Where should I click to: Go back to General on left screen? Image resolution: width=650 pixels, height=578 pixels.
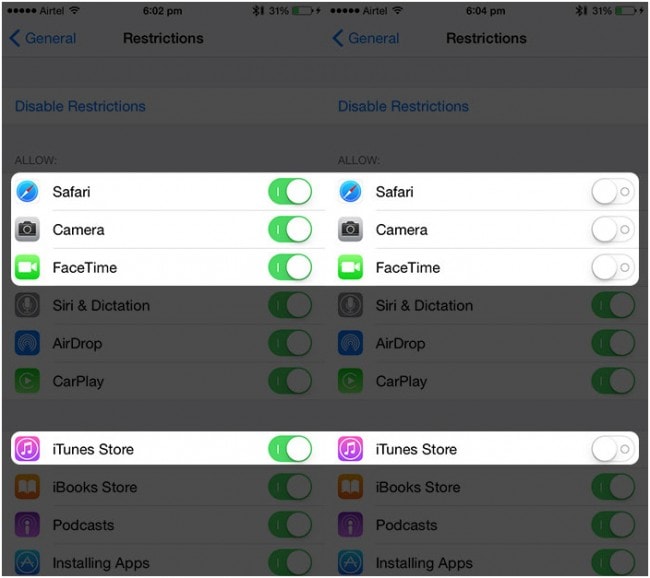(x=43, y=39)
